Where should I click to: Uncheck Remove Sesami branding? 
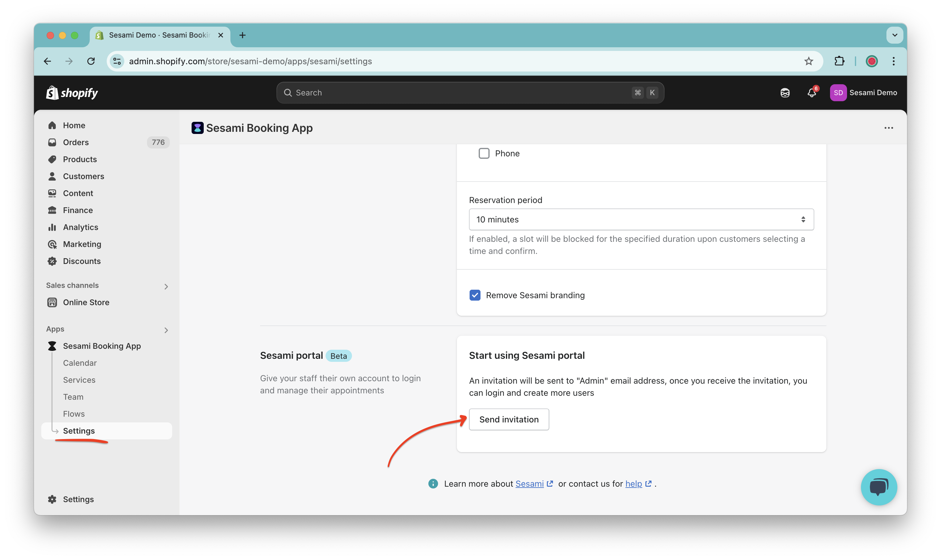coord(475,295)
